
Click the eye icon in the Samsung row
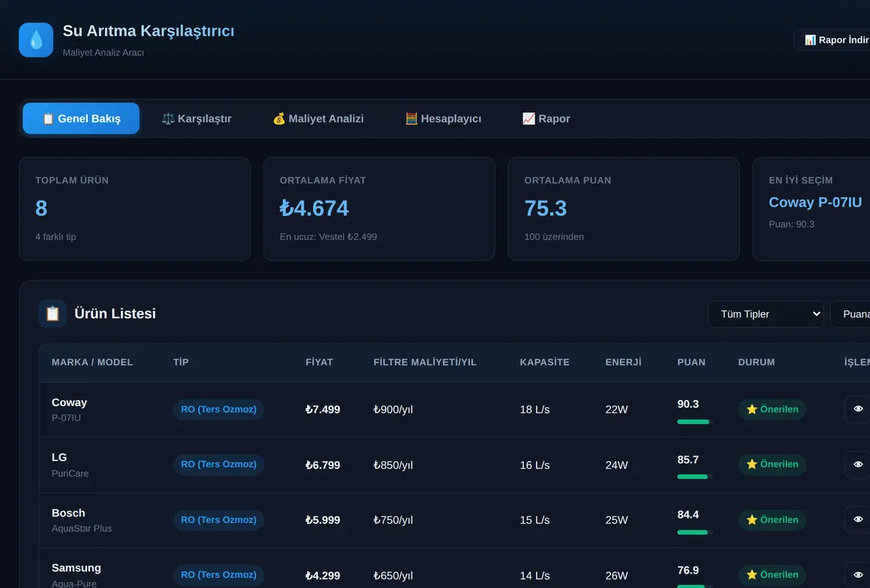(x=858, y=575)
